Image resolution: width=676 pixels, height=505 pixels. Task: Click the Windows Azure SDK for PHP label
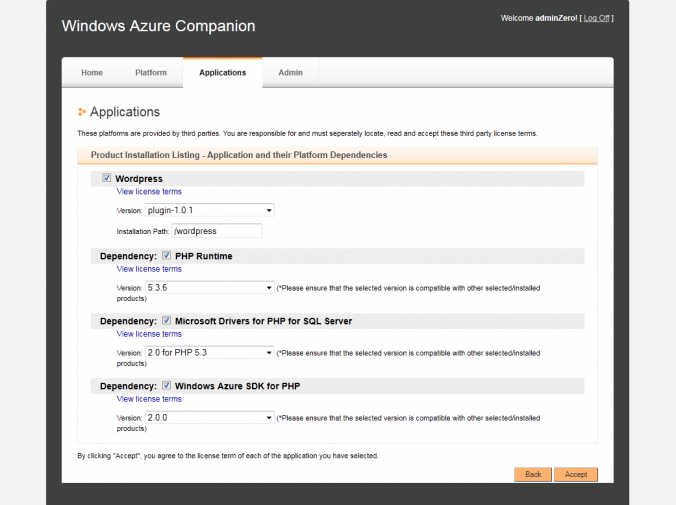tap(238, 386)
